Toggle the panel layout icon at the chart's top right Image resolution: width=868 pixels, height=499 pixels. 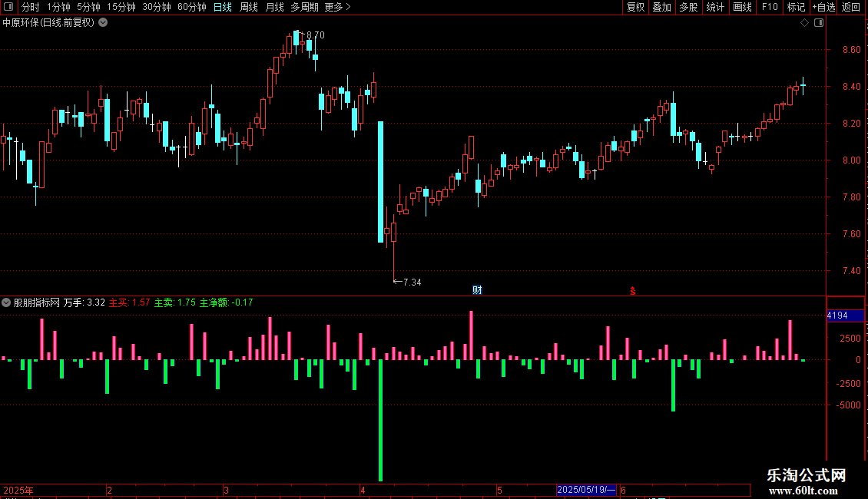pyautogui.click(x=819, y=23)
